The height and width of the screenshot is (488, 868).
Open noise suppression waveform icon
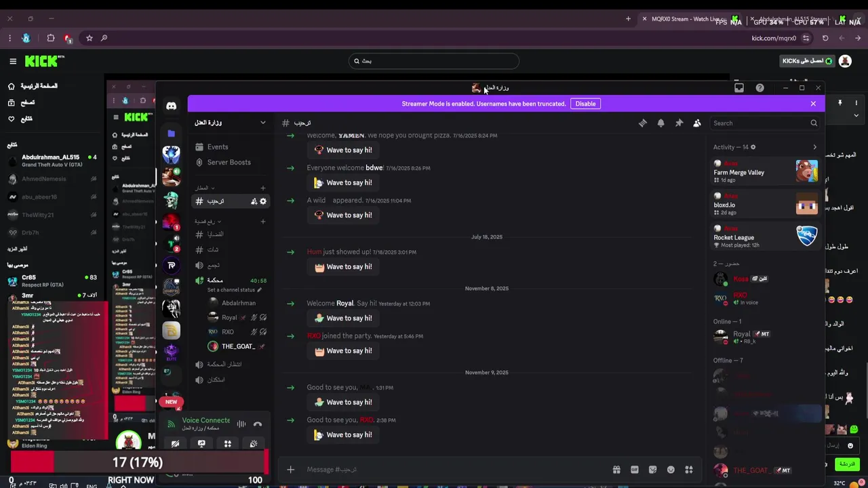[x=241, y=424]
